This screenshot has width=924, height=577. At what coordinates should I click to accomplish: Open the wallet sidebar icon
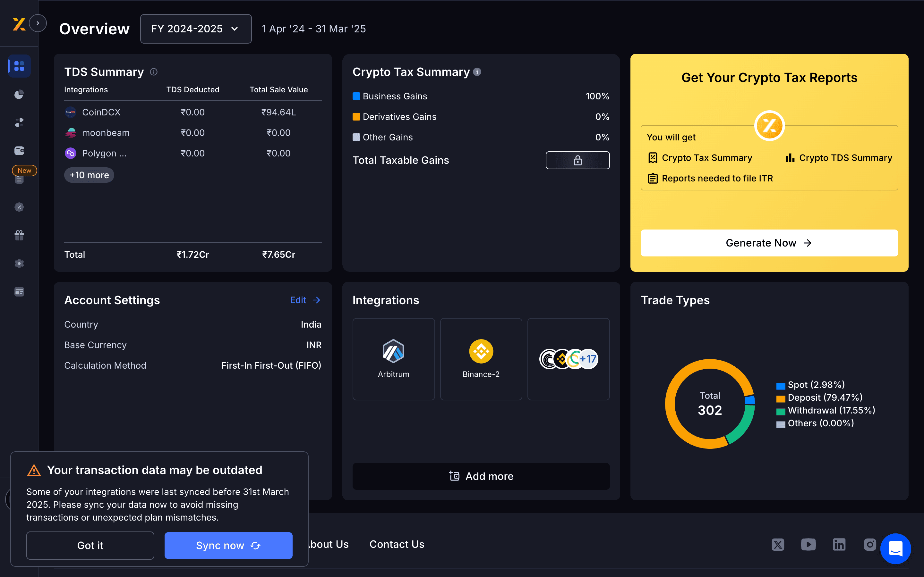click(x=19, y=151)
